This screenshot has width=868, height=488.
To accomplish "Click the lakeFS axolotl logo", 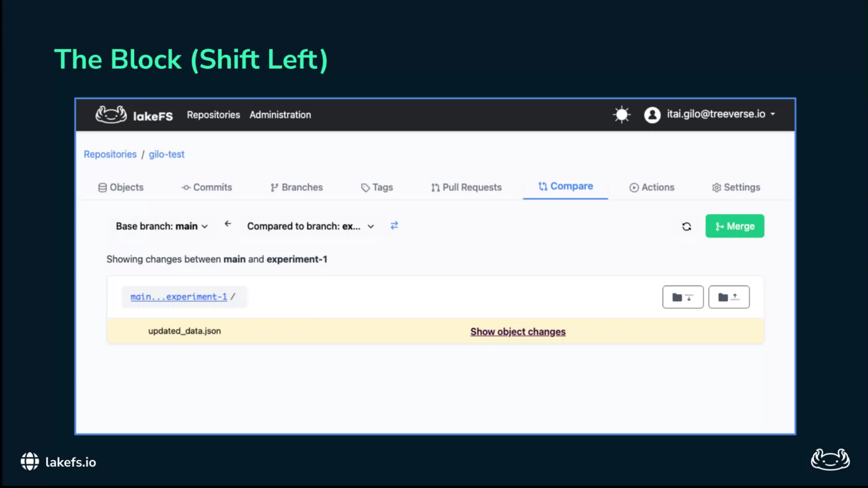I will click(x=111, y=115).
